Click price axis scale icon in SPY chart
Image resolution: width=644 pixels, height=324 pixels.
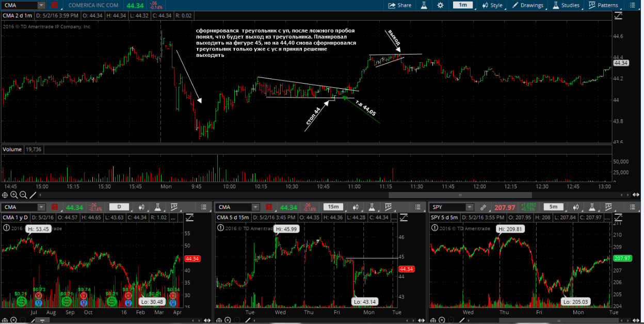pos(618,218)
